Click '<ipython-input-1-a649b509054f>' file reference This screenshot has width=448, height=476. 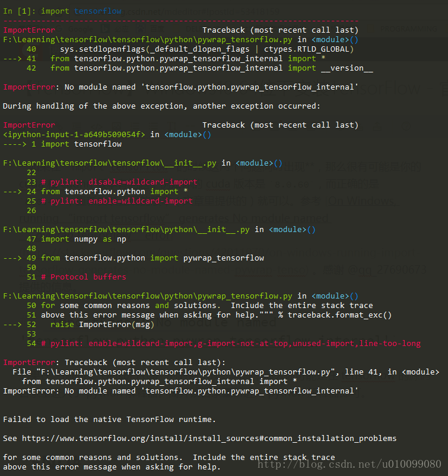pos(74,135)
